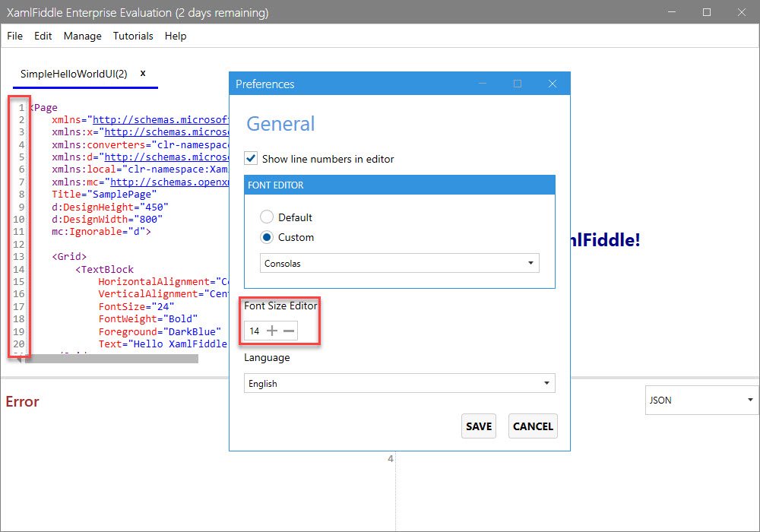Select the Custom font radio button

coord(267,237)
